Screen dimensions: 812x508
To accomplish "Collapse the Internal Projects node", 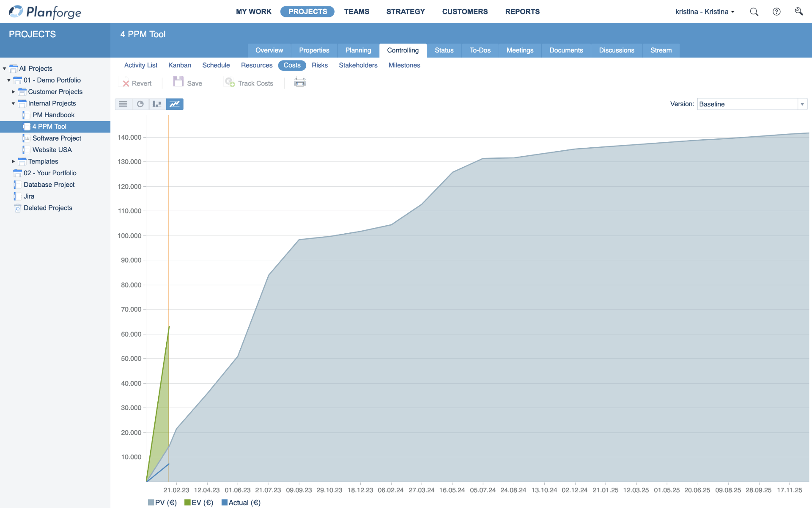I will pos(14,103).
